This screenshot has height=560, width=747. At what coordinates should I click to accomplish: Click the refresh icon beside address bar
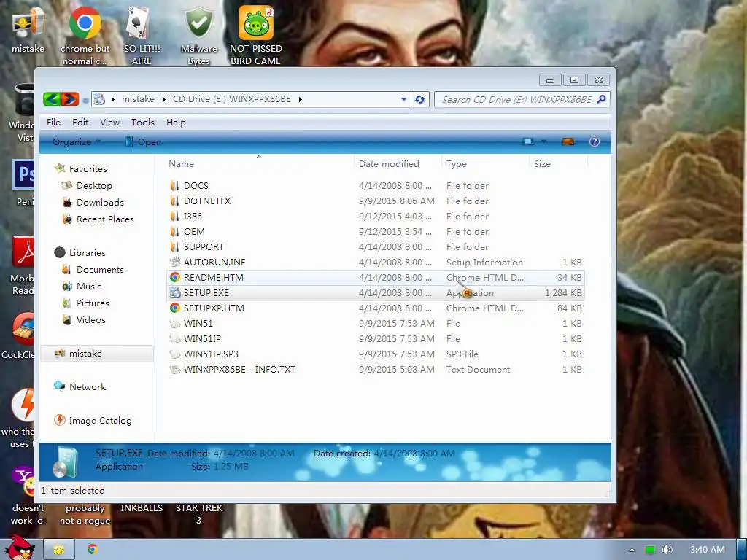(x=419, y=99)
